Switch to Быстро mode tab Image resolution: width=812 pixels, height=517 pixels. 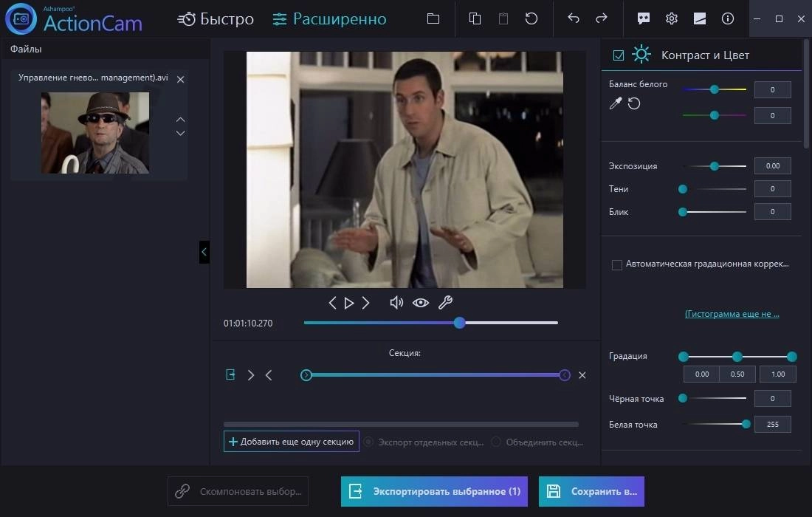(x=216, y=19)
